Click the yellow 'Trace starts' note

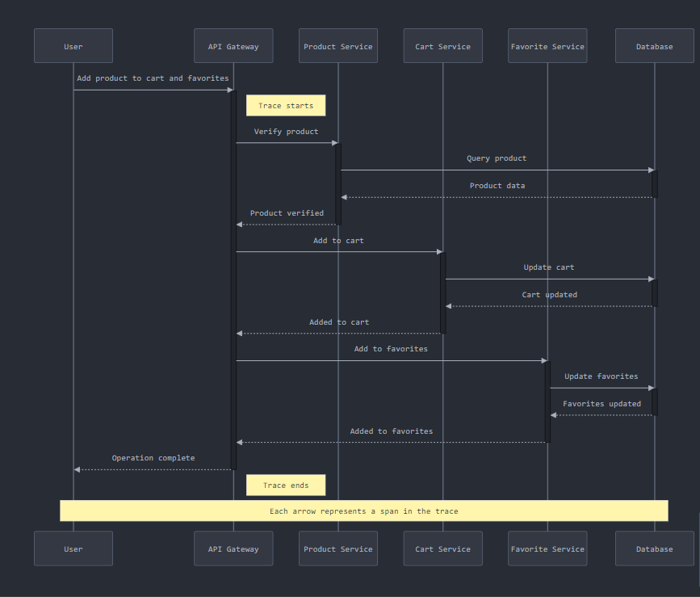286,106
